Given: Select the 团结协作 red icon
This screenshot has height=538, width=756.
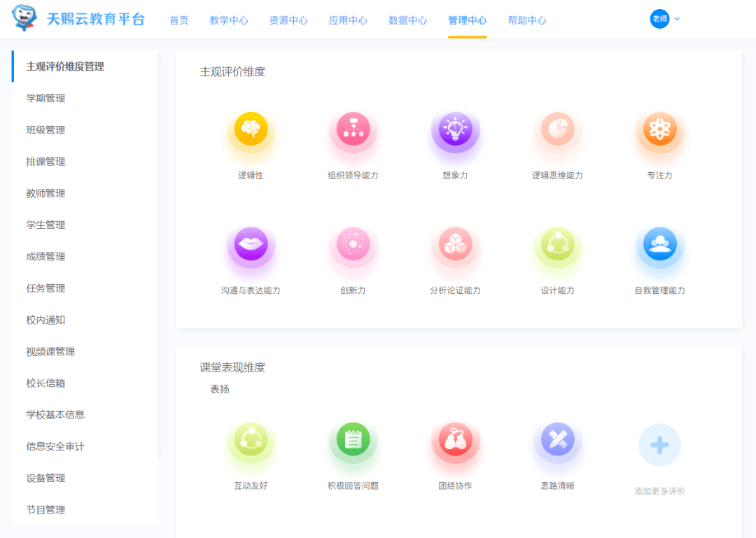Looking at the screenshot, I should coord(455,439).
